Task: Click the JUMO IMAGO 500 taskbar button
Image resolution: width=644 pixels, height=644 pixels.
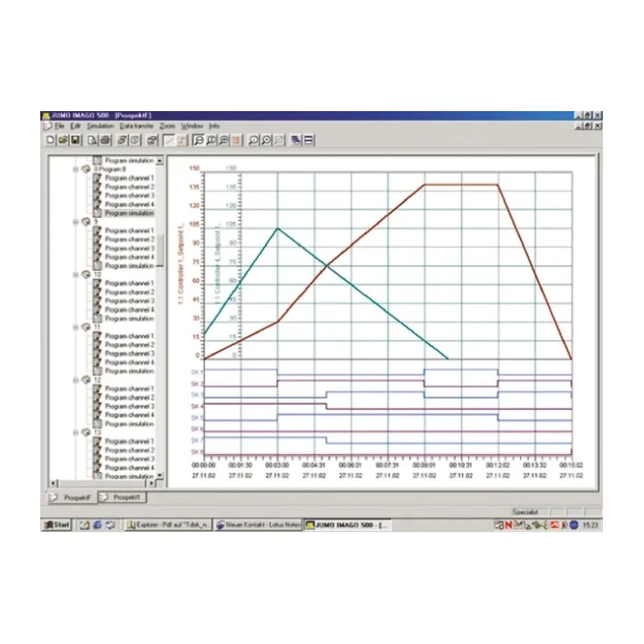Action: 348,525
